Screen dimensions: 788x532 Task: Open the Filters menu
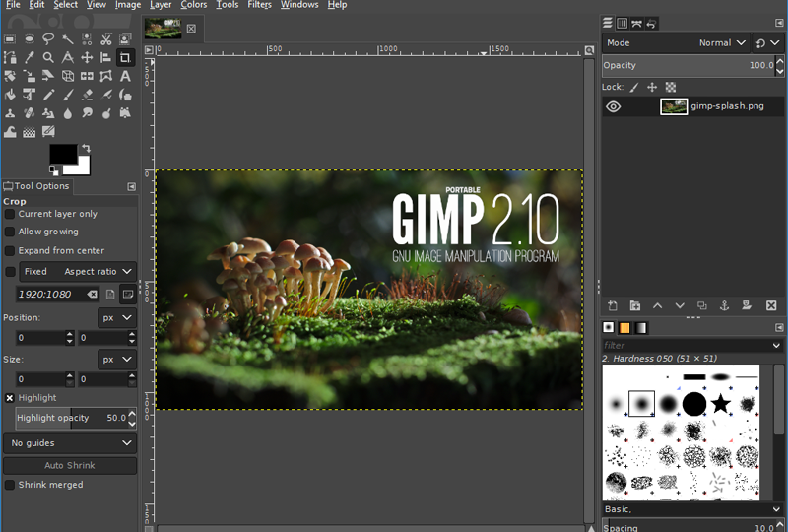(259, 5)
